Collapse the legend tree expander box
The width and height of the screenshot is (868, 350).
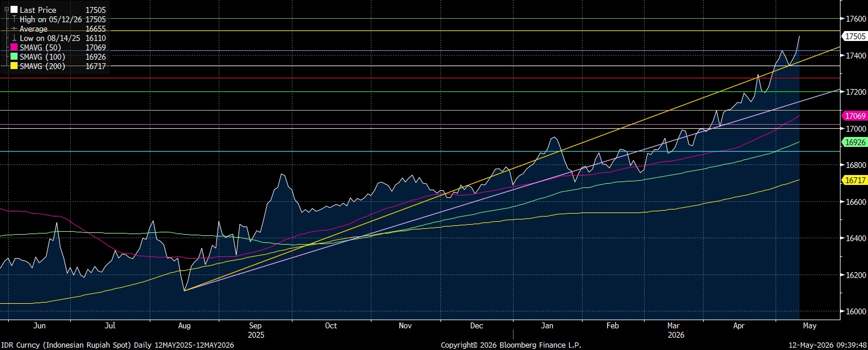click(6, 10)
